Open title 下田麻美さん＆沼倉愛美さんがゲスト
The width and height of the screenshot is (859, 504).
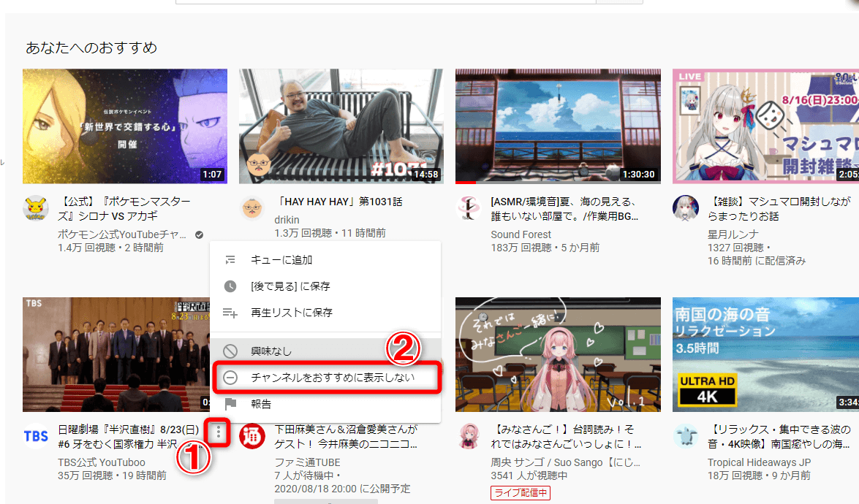pyautogui.click(x=346, y=437)
